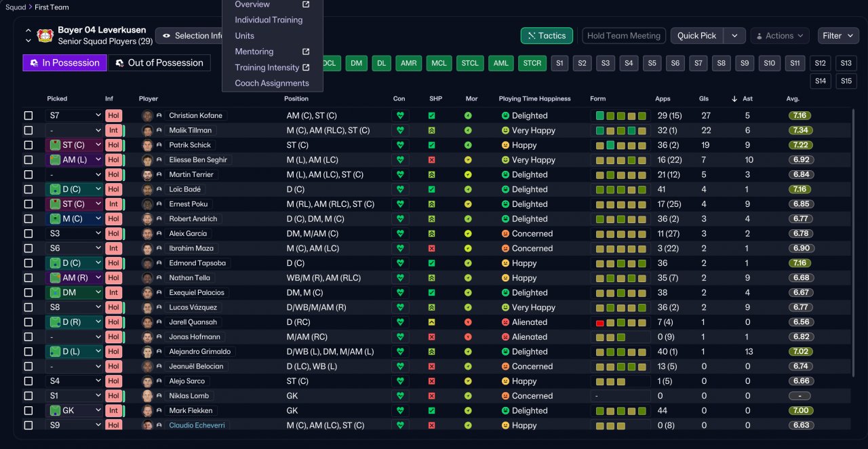Click the Tactics button

tap(547, 36)
